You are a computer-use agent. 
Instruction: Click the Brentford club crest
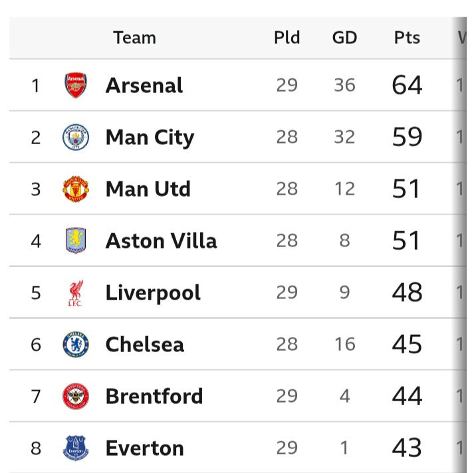75,397
